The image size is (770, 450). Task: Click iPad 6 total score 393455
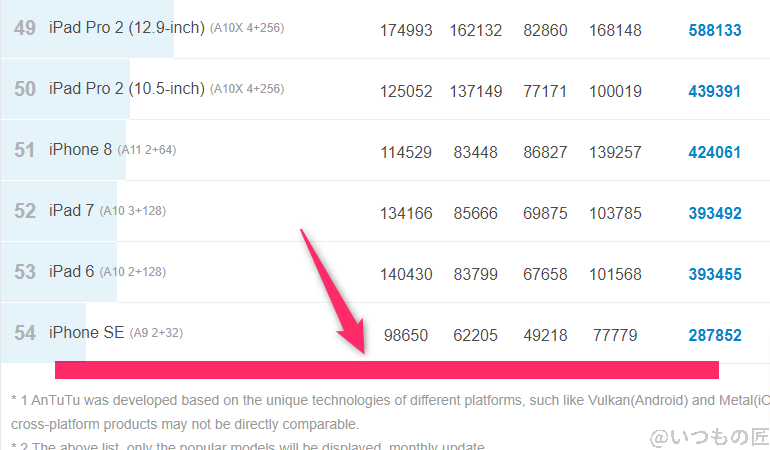[x=714, y=274]
